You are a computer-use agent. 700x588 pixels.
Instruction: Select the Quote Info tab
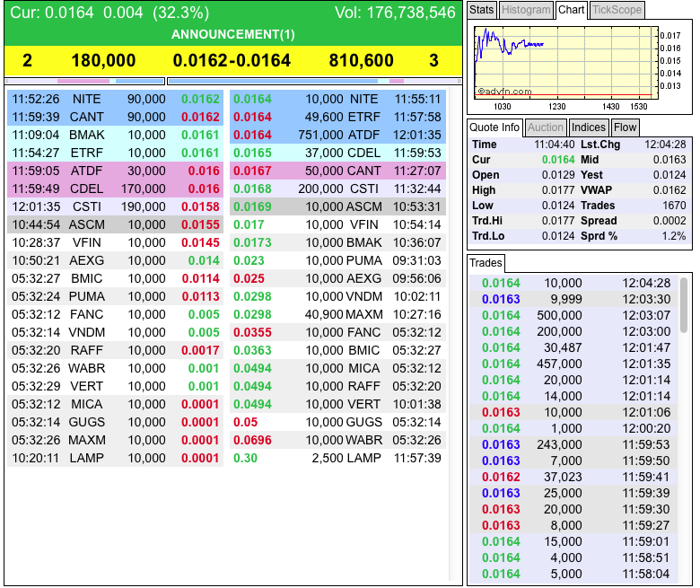click(494, 127)
